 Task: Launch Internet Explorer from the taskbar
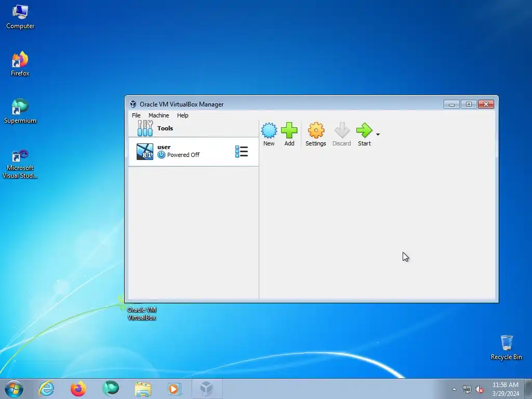coord(46,389)
